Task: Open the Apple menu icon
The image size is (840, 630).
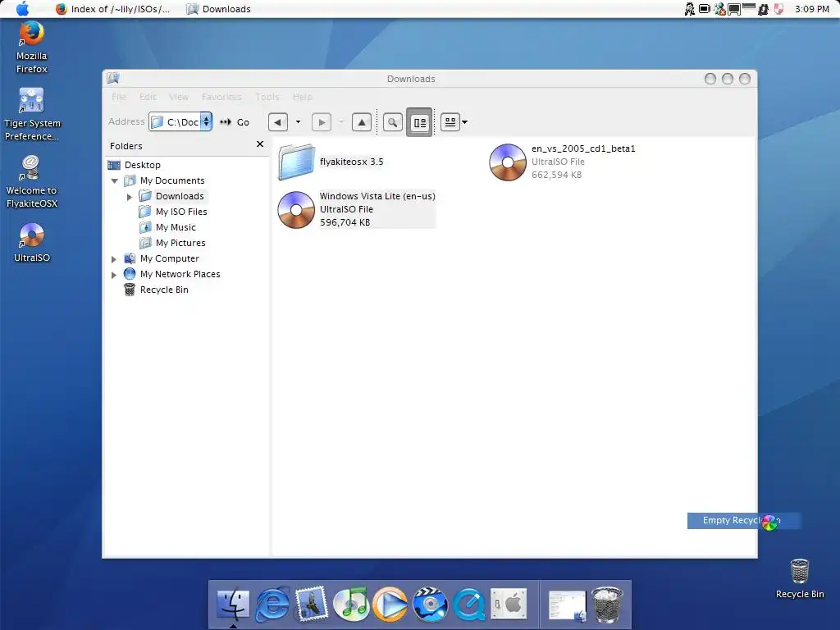Action: coord(22,8)
